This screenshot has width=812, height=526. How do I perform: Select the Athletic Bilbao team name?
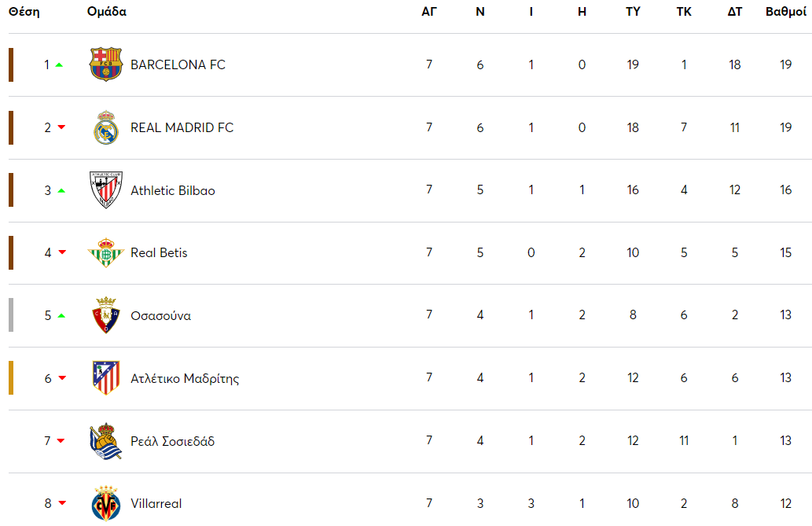pyautogui.click(x=172, y=190)
